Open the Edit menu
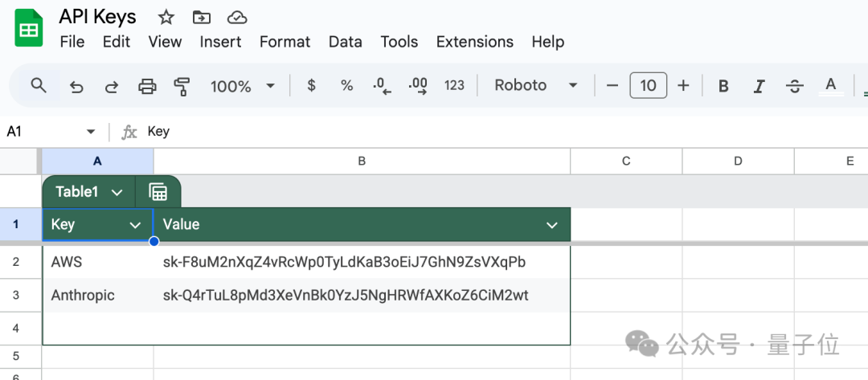868x380 pixels. [x=117, y=42]
